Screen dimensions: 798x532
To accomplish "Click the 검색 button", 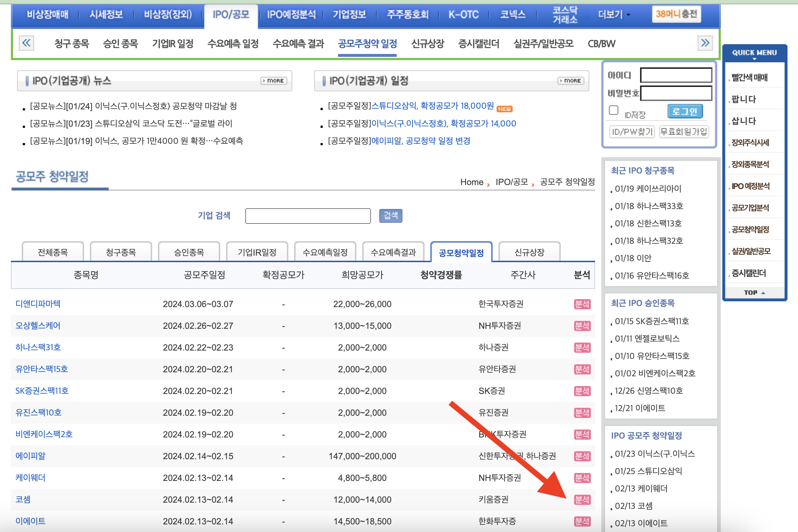I will pyautogui.click(x=390, y=215).
